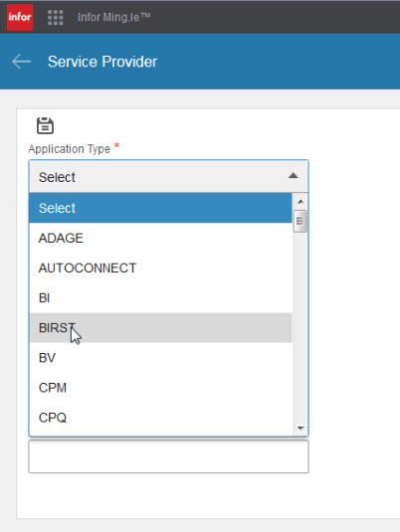The height and width of the screenshot is (532, 400).
Task: Click the dropdown list scroll-up arrow
Action: click(300, 202)
